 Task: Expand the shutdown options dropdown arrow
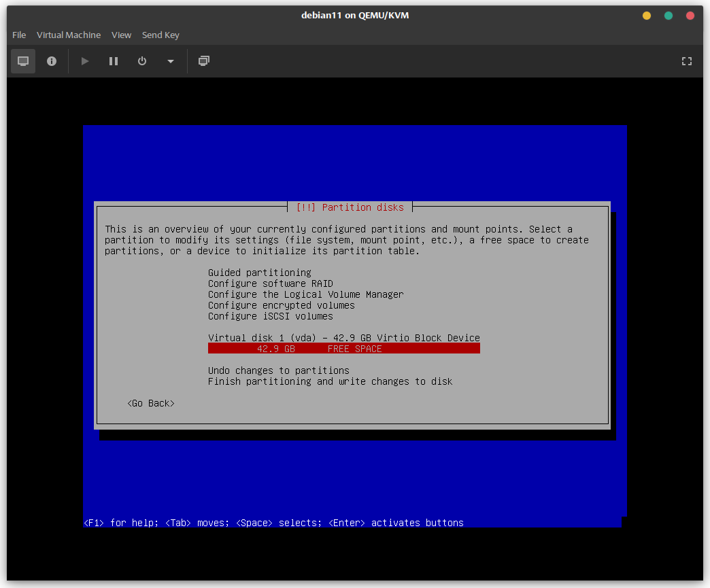click(170, 61)
